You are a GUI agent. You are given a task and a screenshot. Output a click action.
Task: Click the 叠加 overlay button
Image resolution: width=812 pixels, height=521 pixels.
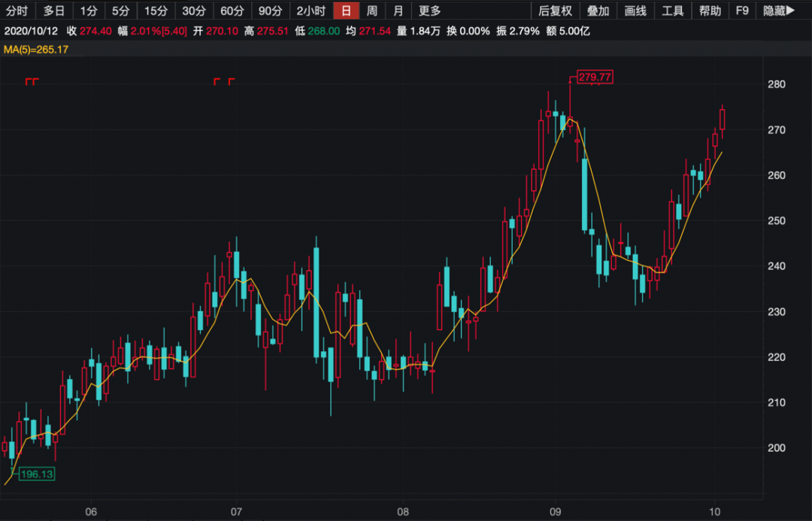(x=598, y=11)
